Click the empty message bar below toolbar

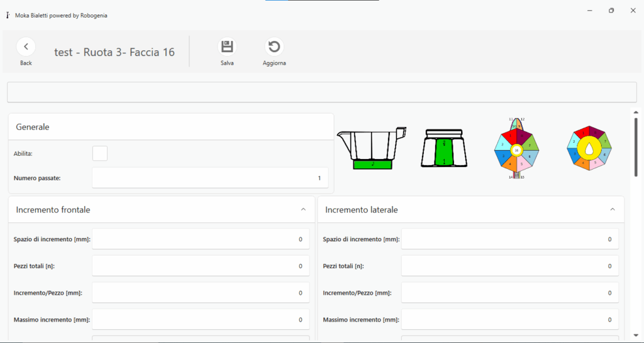tap(321, 92)
